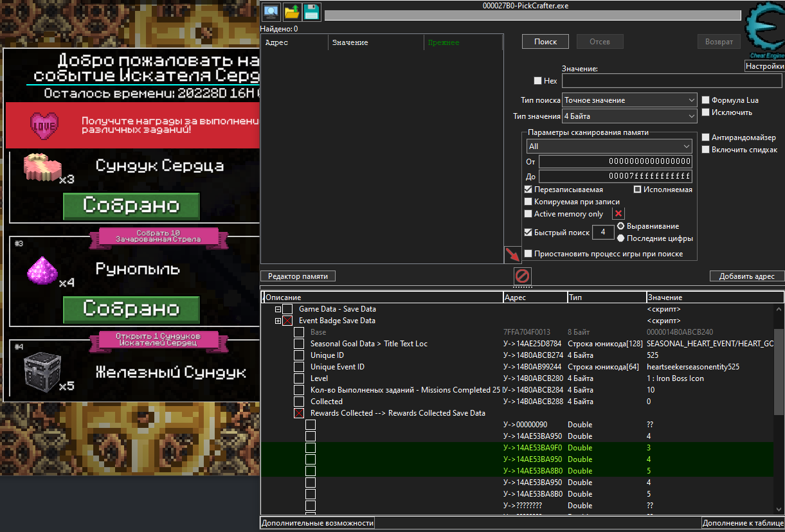Enable the Копируемая при записи checkbox
Image resolution: width=785 pixels, height=532 pixels.
(x=528, y=202)
